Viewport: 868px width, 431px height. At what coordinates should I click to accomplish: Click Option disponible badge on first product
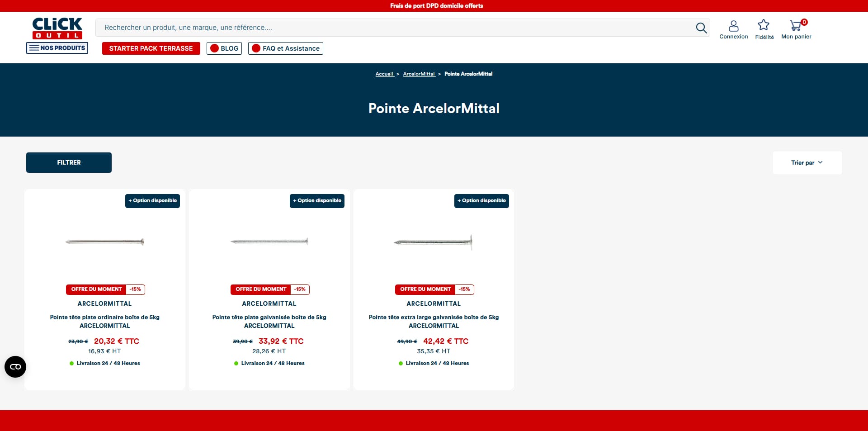pos(152,201)
